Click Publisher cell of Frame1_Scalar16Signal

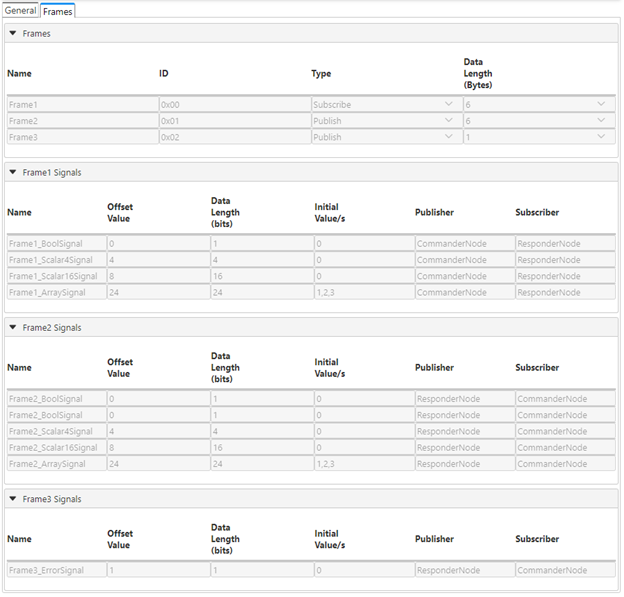click(x=465, y=276)
